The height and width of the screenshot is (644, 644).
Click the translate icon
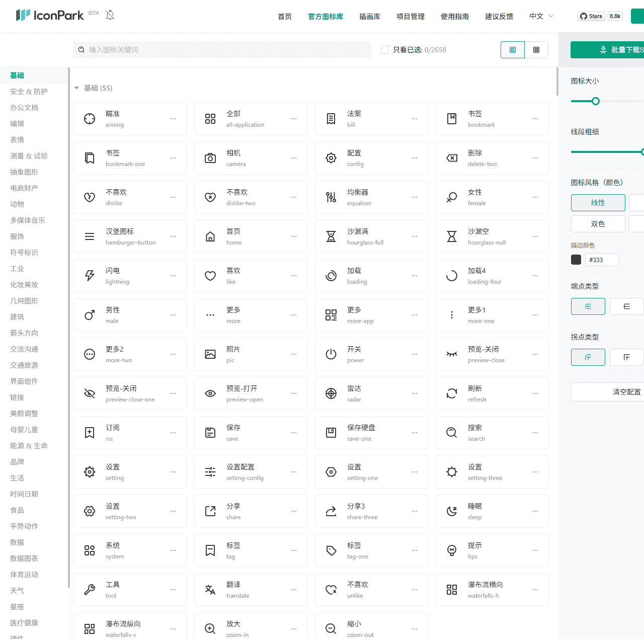pos(210,590)
